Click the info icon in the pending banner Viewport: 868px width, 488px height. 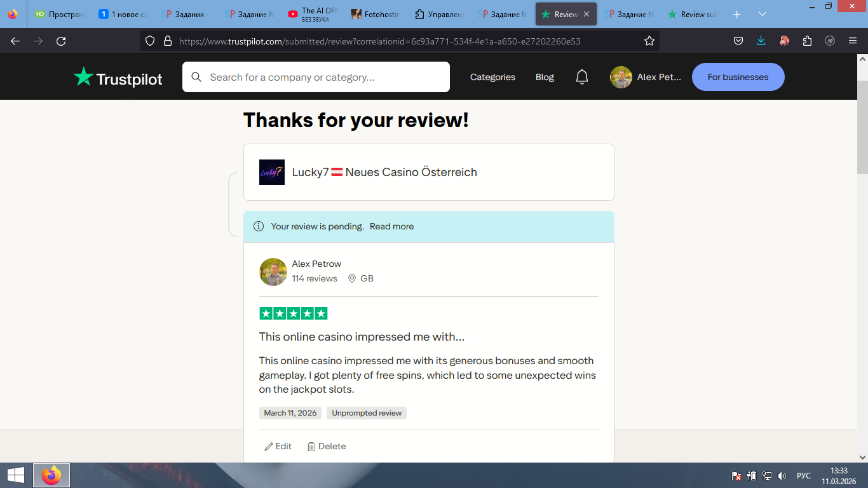(259, 226)
